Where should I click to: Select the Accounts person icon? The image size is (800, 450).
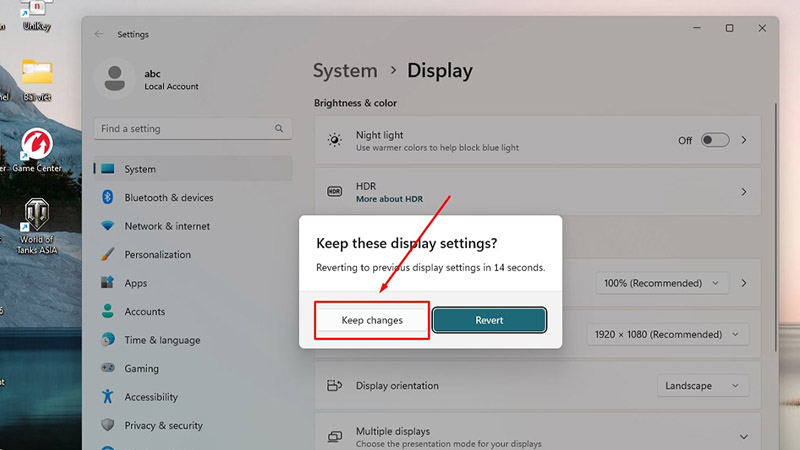coord(108,312)
